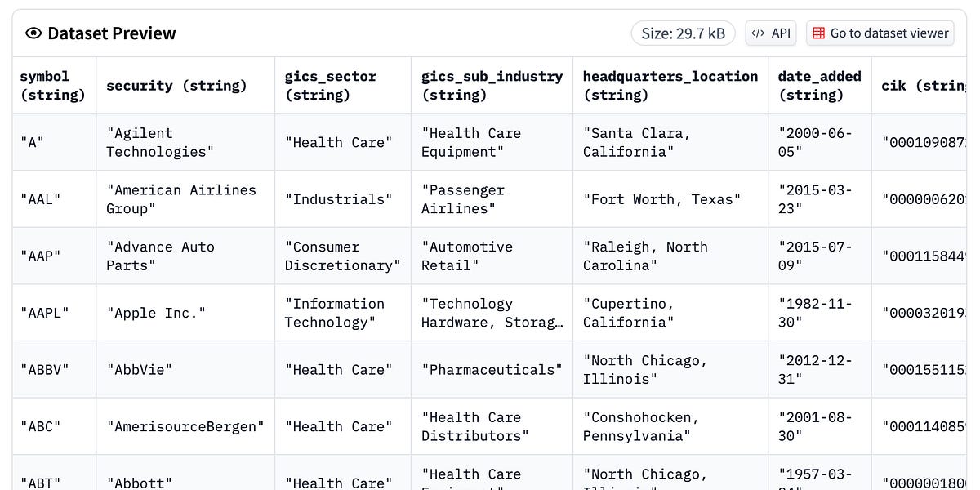Open the dataset API view
This screenshot has width=980, height=490.
pos(771,33)
